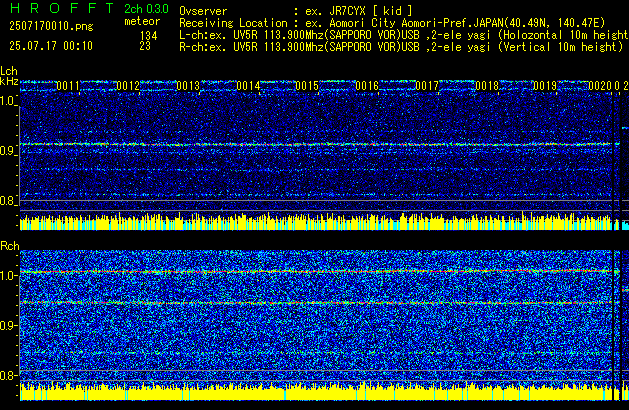Screen dimensions: 629x410
Task: Select time marker 0017
Action: click(427, 86)
